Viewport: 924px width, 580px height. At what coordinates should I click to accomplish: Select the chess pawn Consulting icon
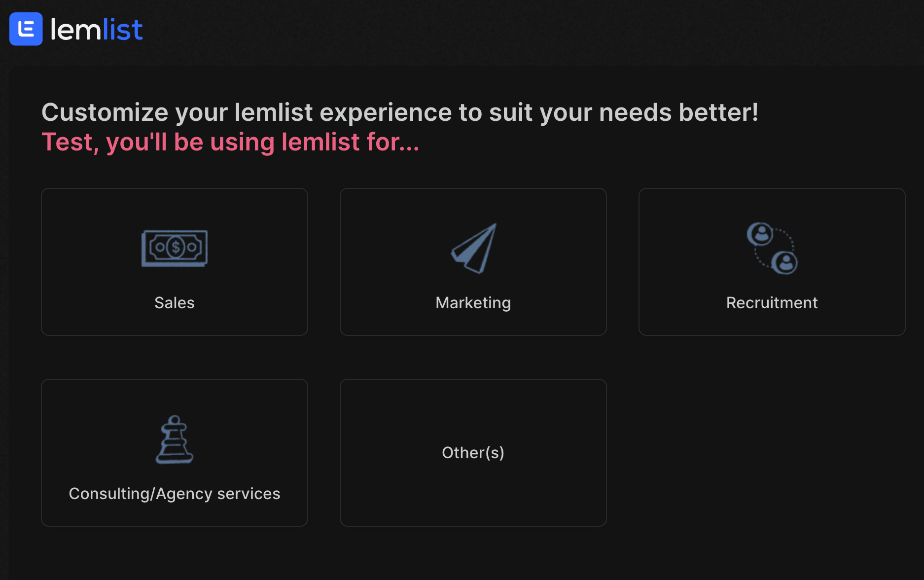pyautogui.click(x=175, y=439)
